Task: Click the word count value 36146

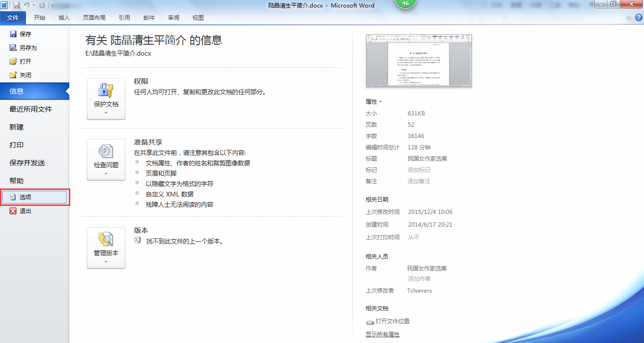Action: 416,136
